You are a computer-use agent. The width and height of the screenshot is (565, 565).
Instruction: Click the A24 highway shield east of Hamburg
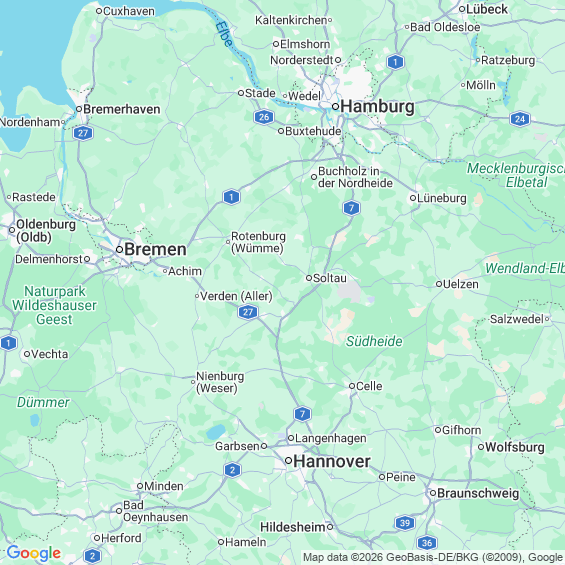click(520, 119)
